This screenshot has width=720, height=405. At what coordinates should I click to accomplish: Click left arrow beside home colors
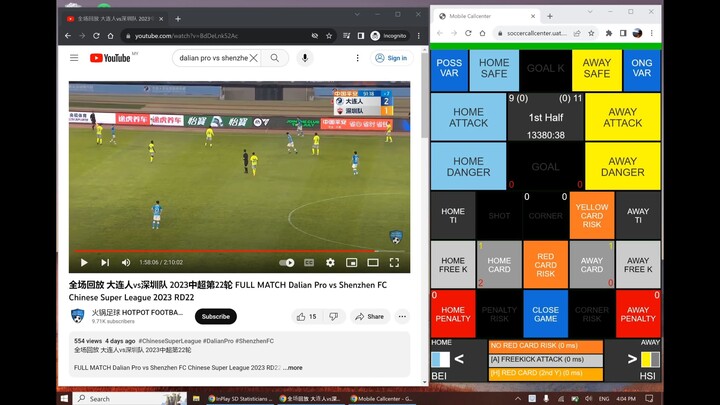tap(459, 359)
